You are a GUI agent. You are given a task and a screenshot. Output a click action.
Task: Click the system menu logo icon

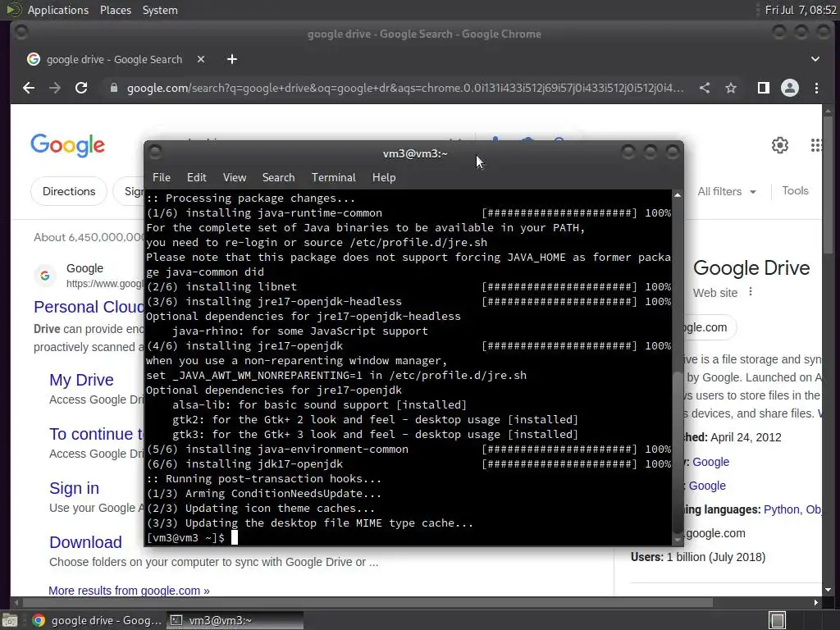13,10
